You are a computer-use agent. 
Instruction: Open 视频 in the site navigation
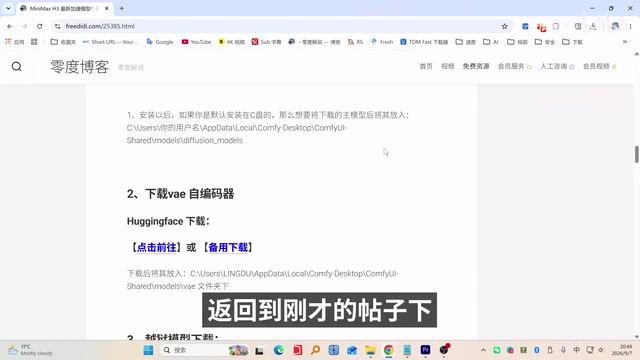coord(448,66)
